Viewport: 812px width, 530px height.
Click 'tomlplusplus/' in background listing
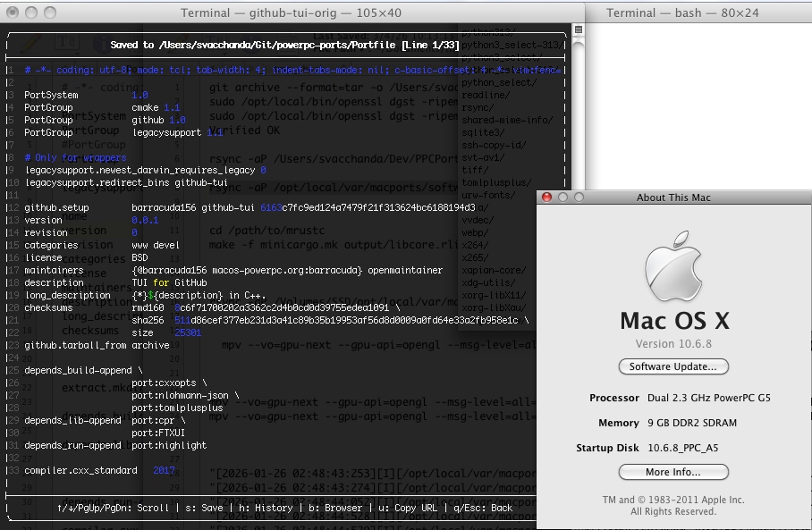[496, 182]
